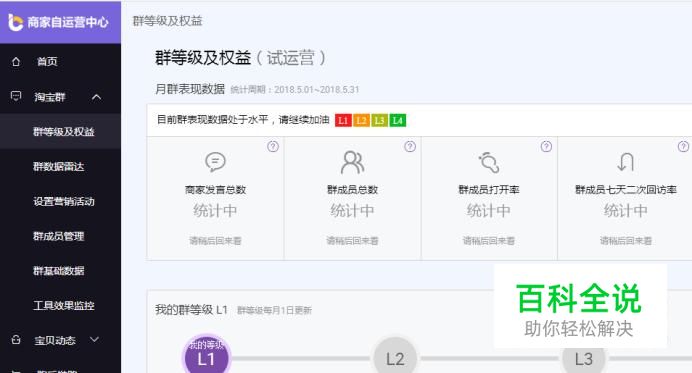
Task: Click 请稍后回来看 under 群成员七天二次回访率
Action: (x=626, y=241)
